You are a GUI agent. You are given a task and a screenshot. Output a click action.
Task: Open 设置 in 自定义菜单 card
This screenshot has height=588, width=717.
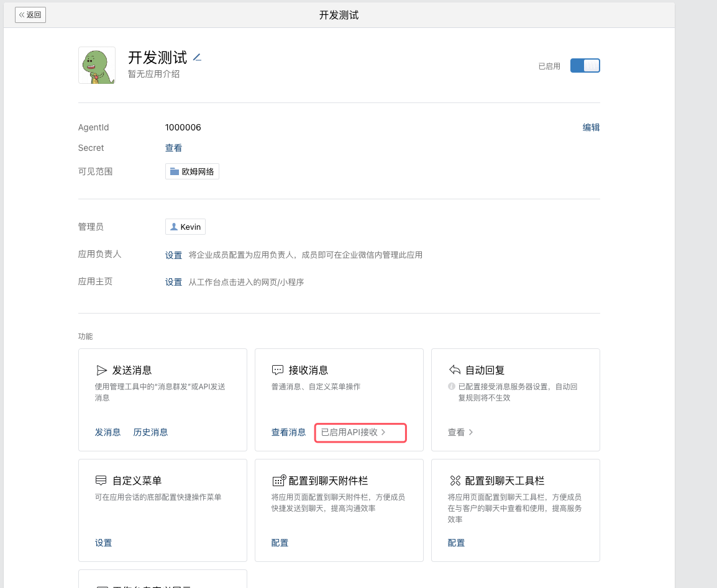point(103,543)
